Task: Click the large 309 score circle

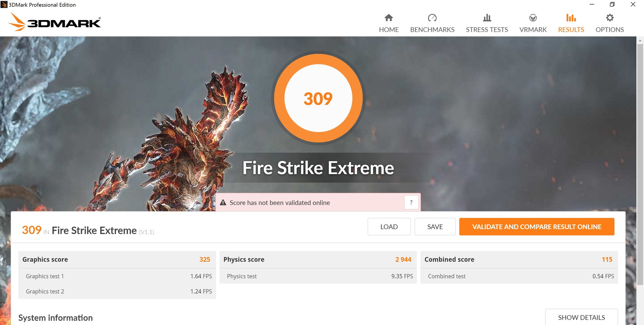Action: (x=318, y=98)
